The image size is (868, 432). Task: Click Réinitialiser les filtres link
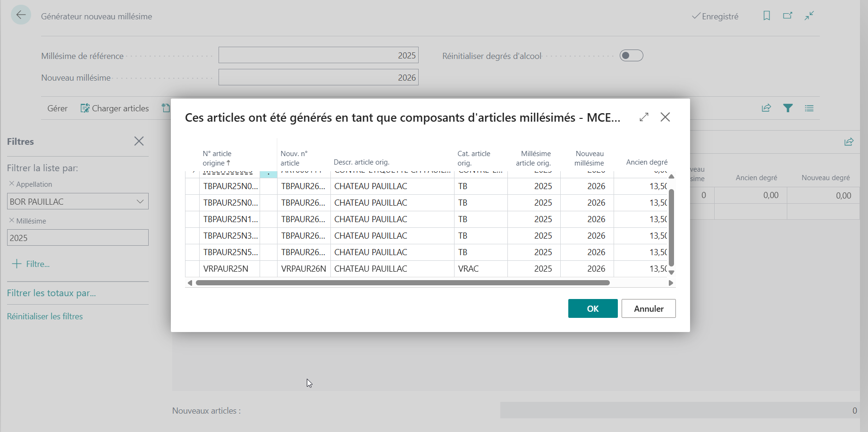point(45,316)
